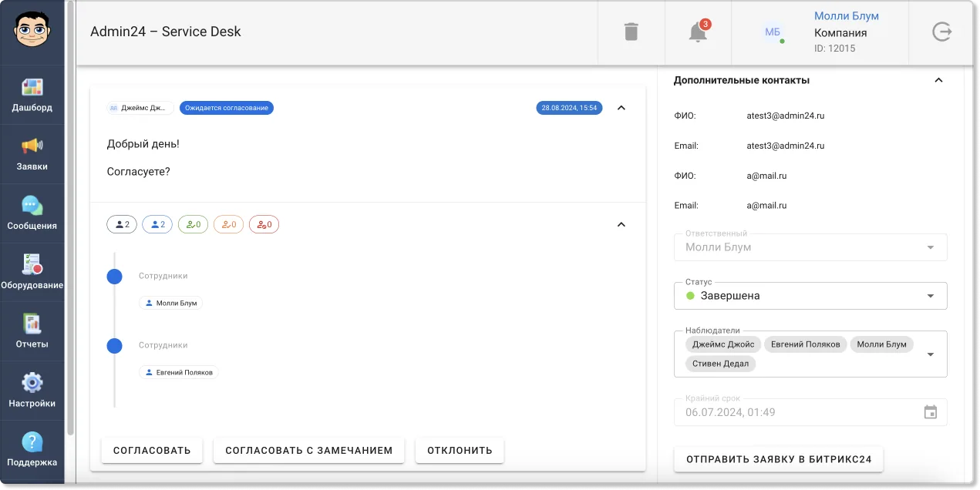This screenshot has height=490, width=980.
Task: Toggle the red rejected count chip
Action: (264, 225)
